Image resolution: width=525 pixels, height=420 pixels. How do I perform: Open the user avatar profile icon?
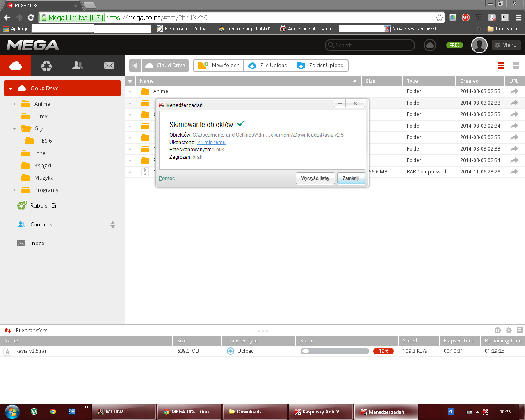(x=479, y=45)
